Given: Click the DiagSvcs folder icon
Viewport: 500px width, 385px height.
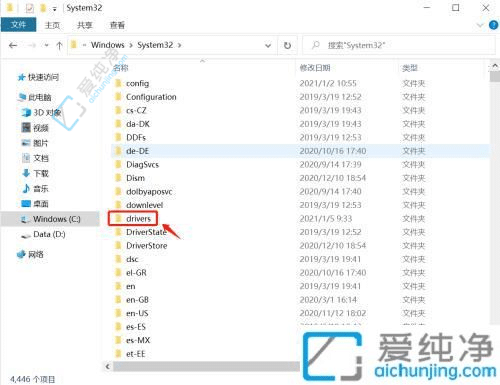Looking at the screenshot, I should [118, 164].
